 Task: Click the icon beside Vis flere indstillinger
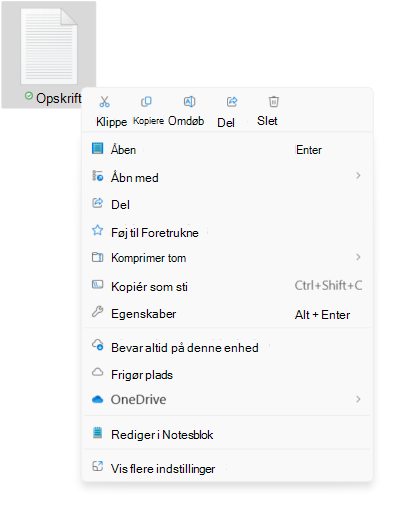coord(97,466)
